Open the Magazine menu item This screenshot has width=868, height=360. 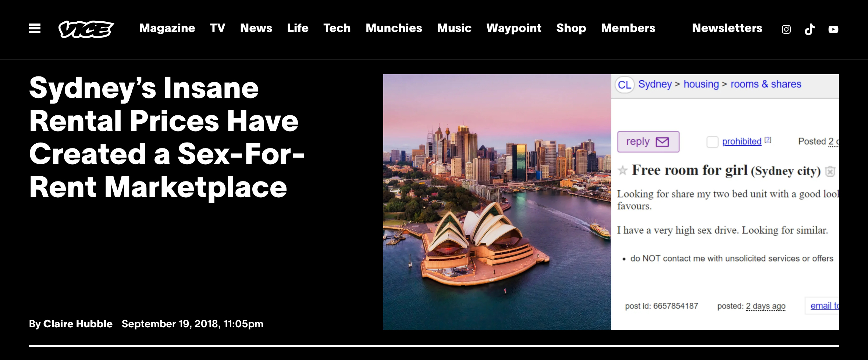pos(167,28)
